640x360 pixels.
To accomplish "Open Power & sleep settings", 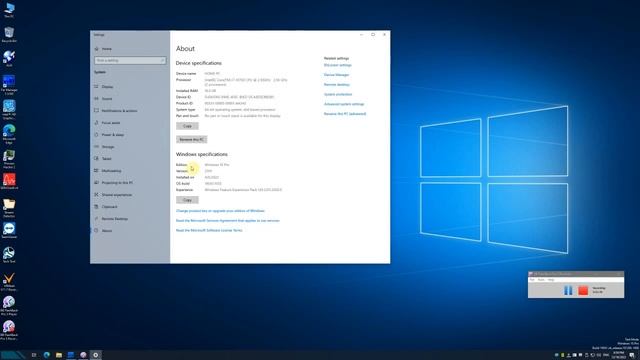I will click(x=113, y=135).
